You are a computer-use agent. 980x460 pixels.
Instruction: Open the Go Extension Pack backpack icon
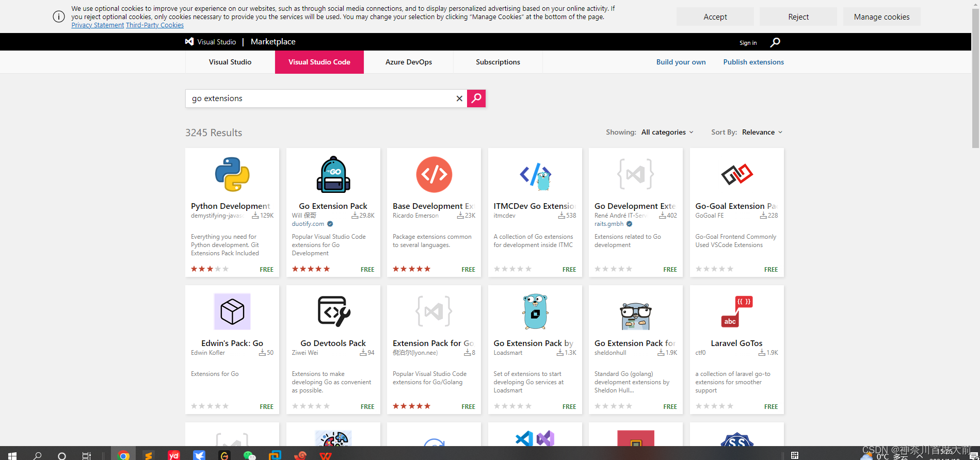[333, 174]
